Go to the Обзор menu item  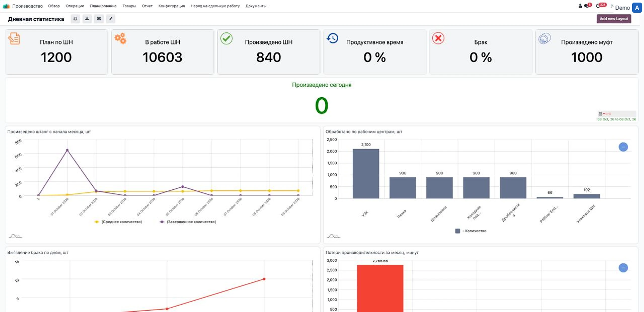(54, 6)
